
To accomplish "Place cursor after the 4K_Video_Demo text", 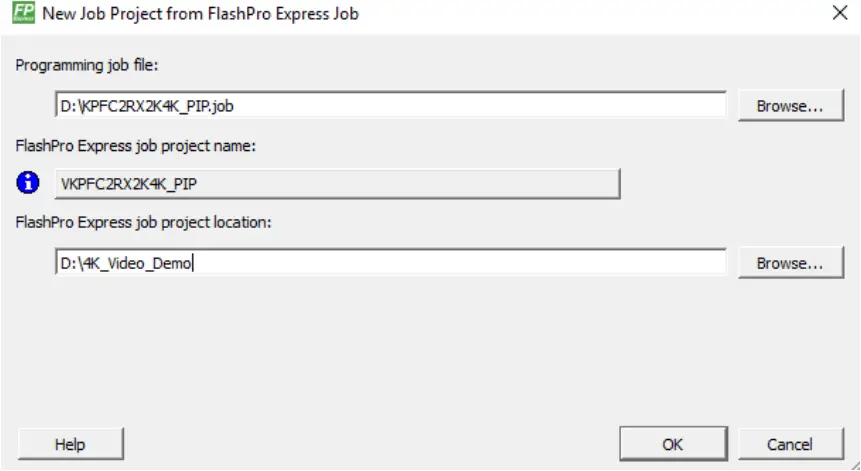I will point(193,263).
